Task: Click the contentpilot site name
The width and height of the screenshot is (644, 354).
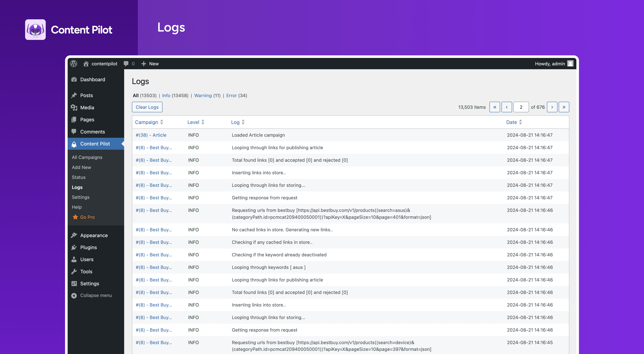Action: (104, 64)
